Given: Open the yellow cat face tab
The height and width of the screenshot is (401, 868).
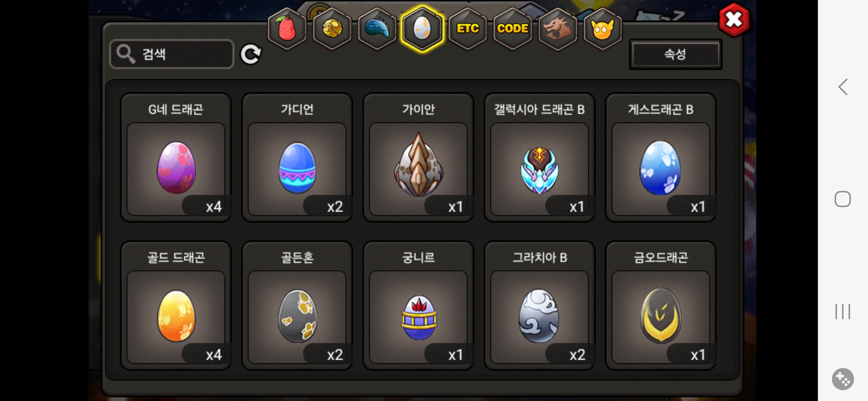Looking at the screenshot, I should (603, 28).
